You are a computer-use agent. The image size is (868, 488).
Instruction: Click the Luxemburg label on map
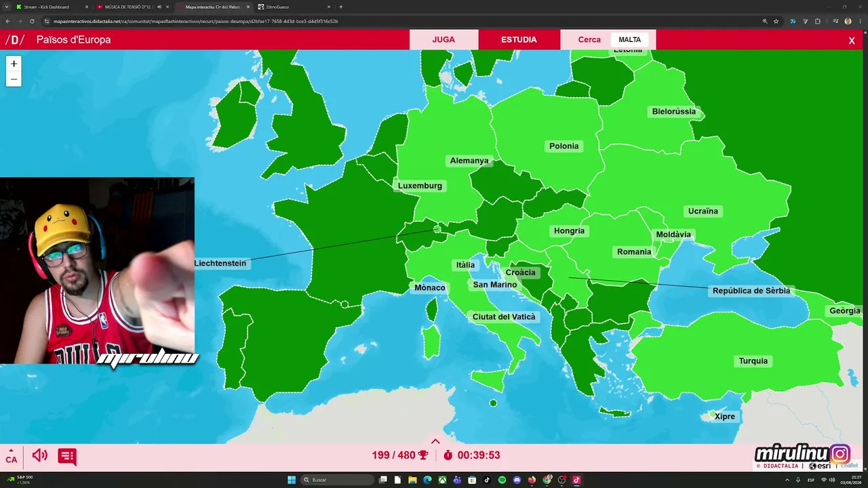(x=420, y=186)
